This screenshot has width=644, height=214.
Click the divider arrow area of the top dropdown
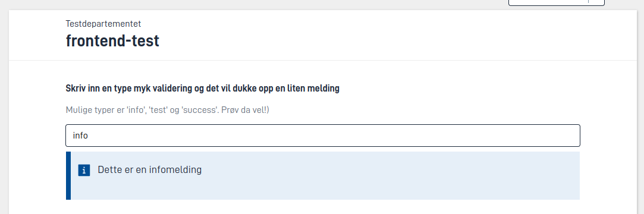(x=588, y=2)
